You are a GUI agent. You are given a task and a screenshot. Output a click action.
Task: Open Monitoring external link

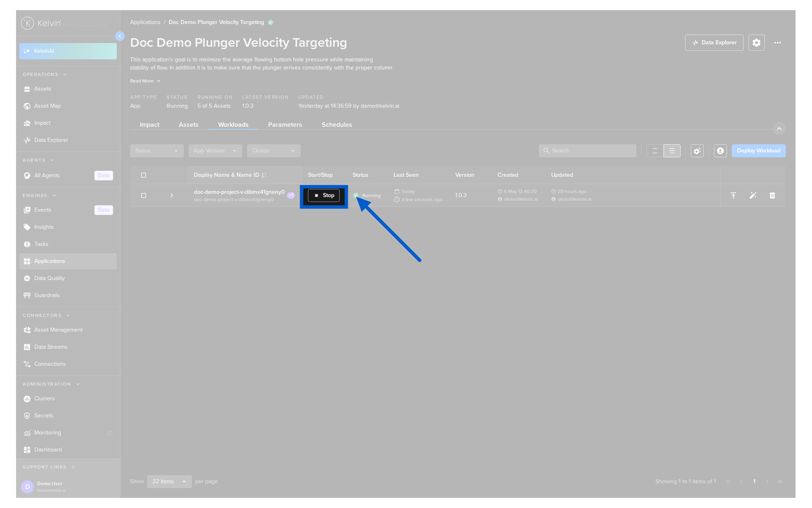tap(68, 433)
